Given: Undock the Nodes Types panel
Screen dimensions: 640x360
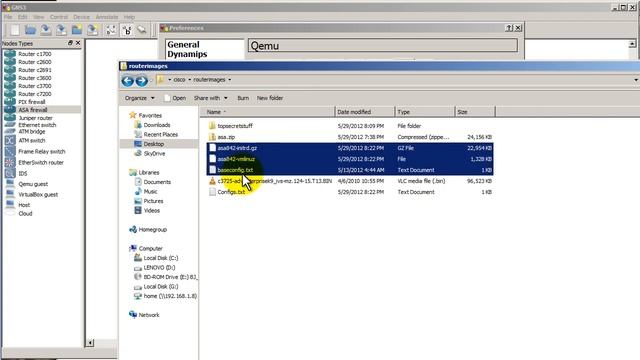Looking at the screenshot, I should point(70,43).
